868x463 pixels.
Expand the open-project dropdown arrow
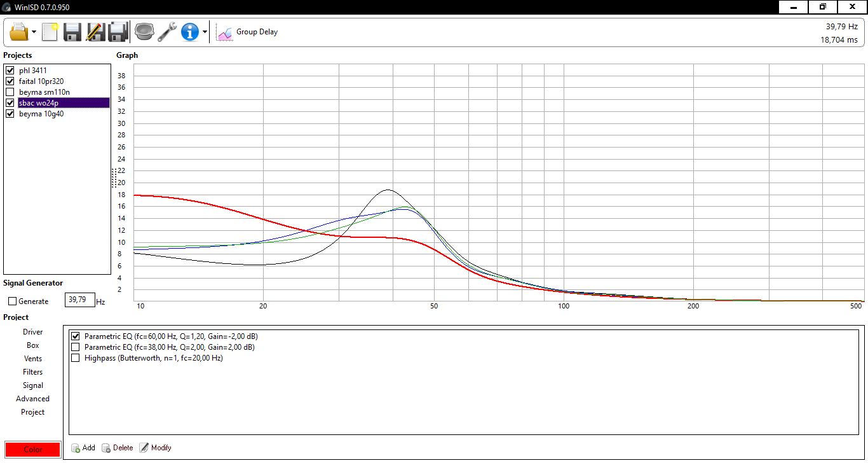[34, 32]
